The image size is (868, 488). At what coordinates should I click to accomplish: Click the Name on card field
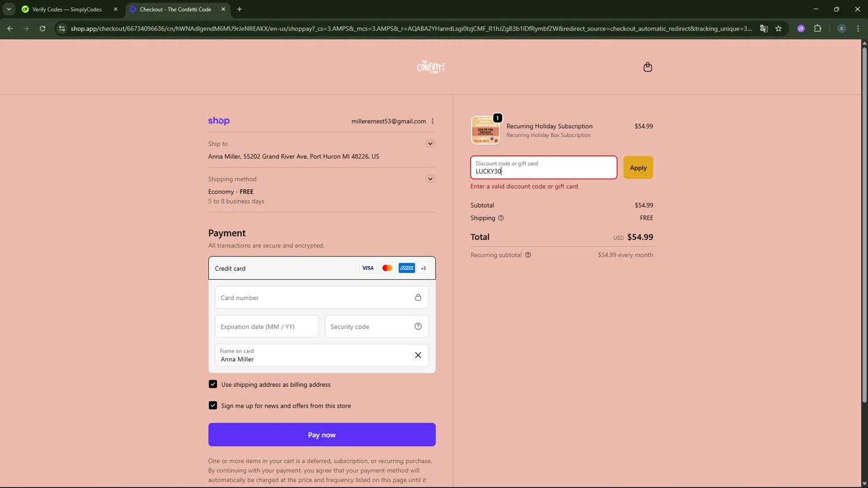pyautogui.click(x=322, y=356)
